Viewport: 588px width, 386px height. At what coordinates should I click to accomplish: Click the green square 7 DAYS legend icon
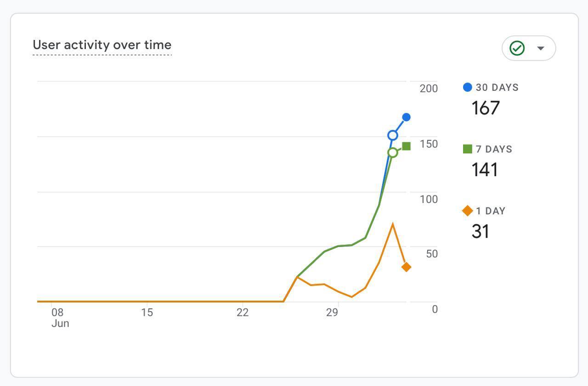(x=468, y=149)
